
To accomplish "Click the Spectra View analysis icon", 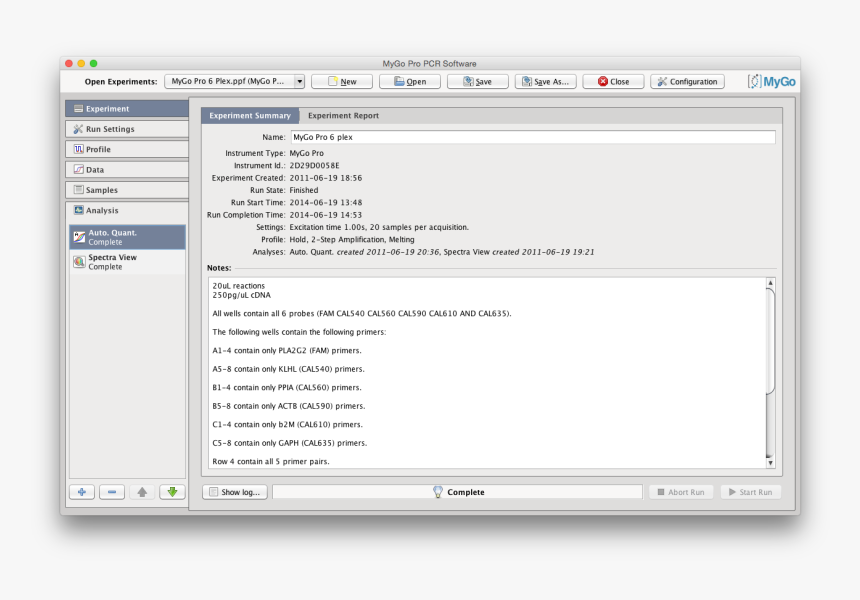I will tap(80, 262).
